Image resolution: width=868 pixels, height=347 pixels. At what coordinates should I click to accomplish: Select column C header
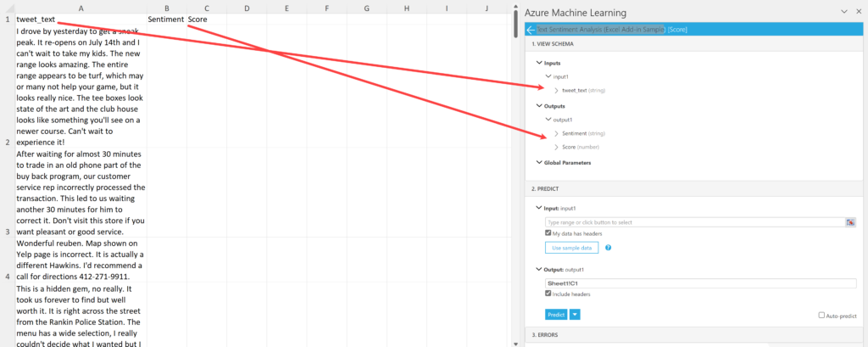(207, 8)
